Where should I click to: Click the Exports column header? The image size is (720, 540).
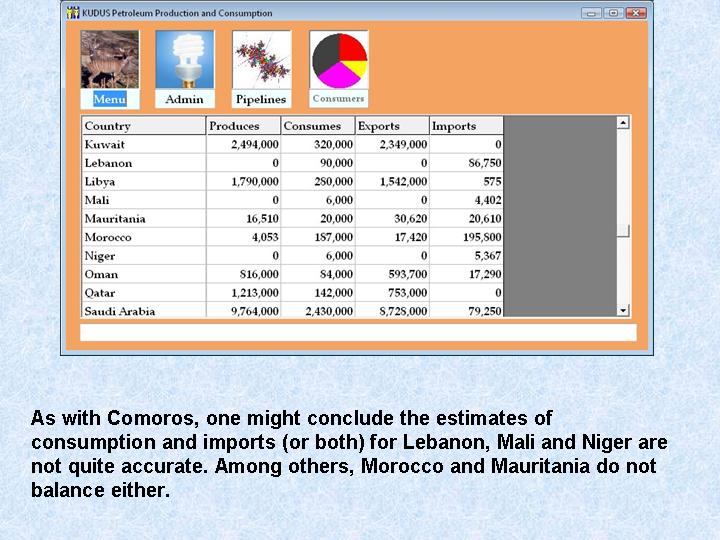(x=392, y=126)
